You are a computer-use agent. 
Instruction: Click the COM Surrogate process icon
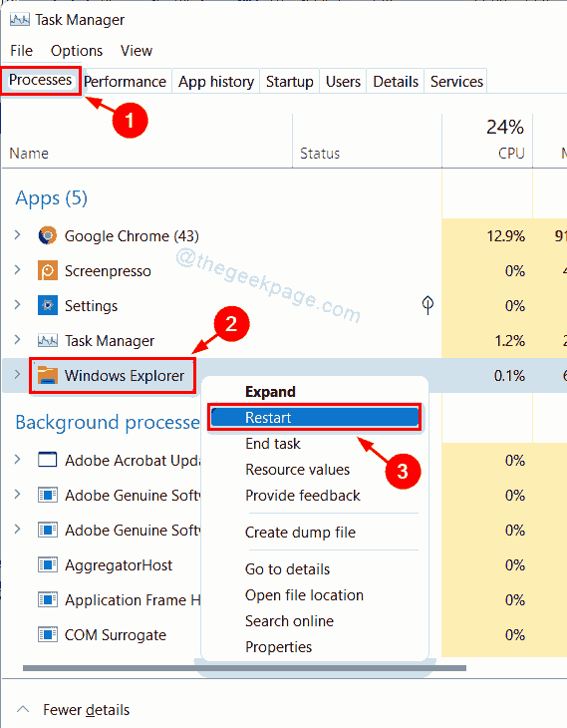[x=47, y=634]
